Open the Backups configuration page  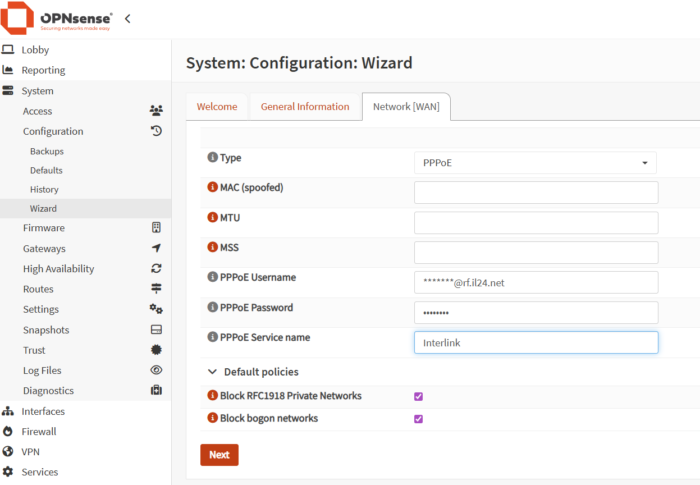click(x=46, y=151)
